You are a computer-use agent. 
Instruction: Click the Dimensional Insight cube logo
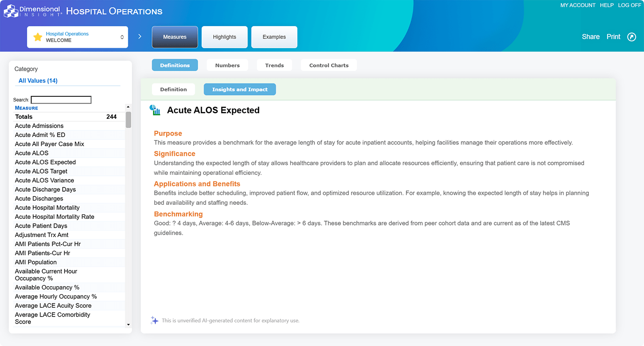point(11,11)
